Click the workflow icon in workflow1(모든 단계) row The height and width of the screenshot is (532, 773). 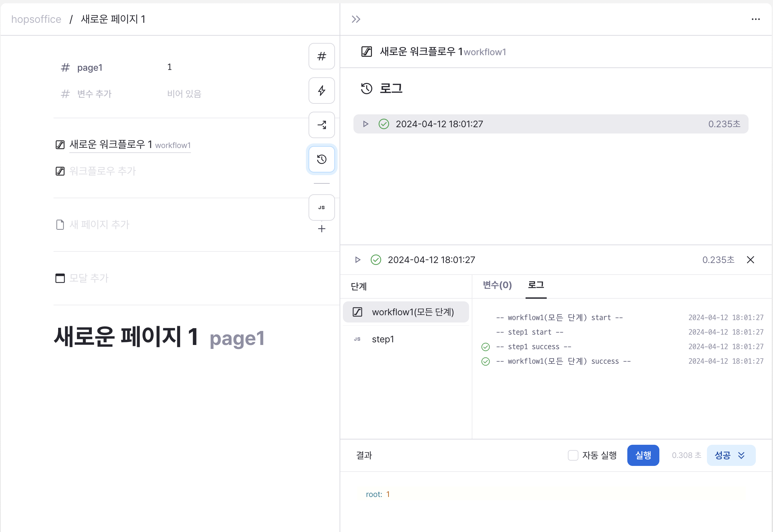[x=357, y=312]
